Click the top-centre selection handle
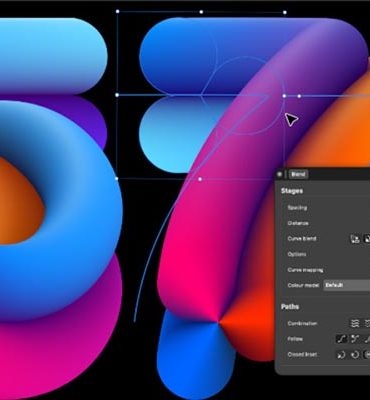Image resolution: width=370 pixels, height=400 pixels. click(201, 12)
